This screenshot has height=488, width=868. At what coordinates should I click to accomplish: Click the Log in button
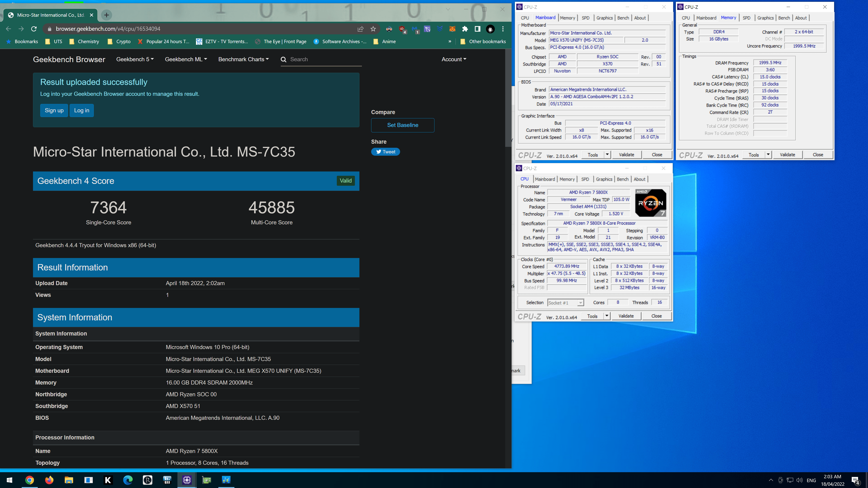click(82, 110)
